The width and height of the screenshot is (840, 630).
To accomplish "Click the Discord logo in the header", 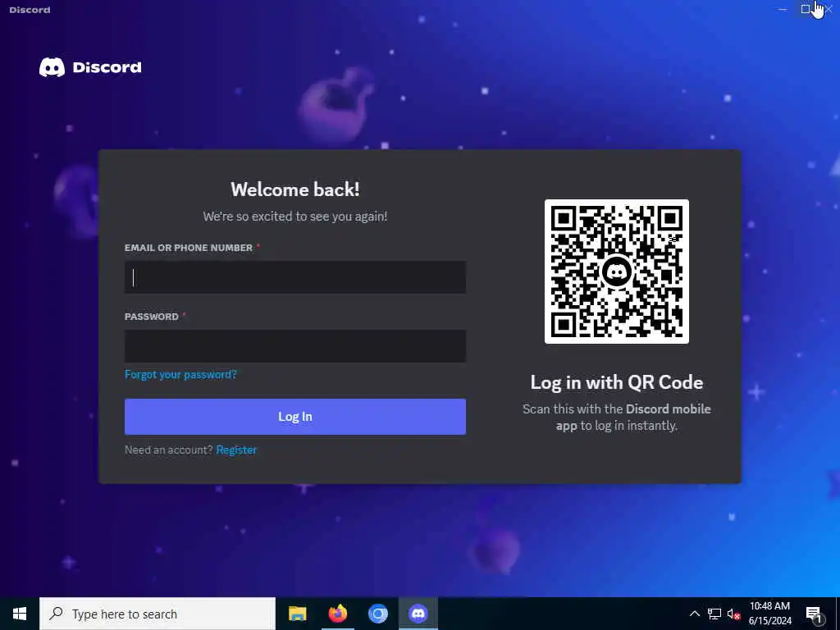I will [x=90, y=67].
